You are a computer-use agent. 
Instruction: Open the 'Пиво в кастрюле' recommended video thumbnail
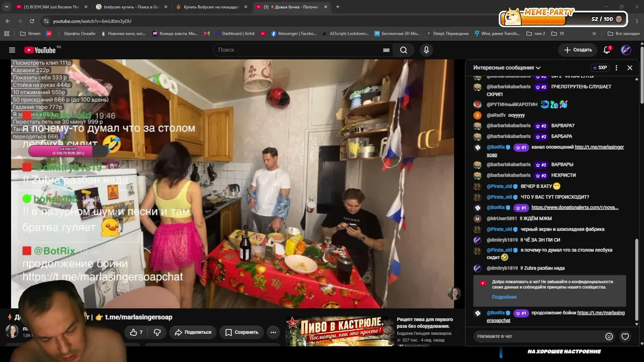[x=339, y=330]
